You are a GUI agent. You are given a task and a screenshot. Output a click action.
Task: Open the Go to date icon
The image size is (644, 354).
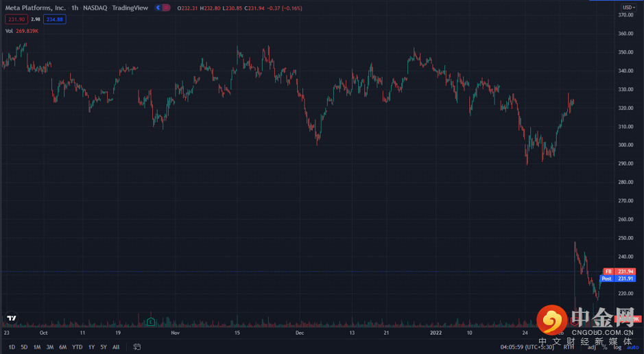pos(136,347)
